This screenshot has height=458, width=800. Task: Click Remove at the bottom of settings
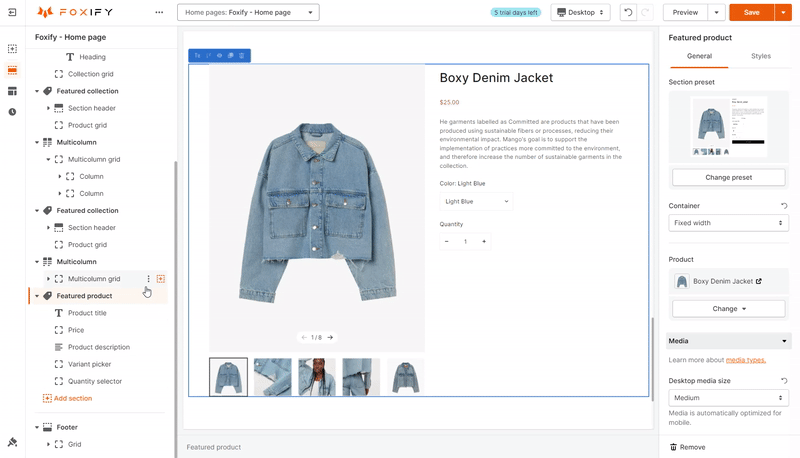[687, 447]
